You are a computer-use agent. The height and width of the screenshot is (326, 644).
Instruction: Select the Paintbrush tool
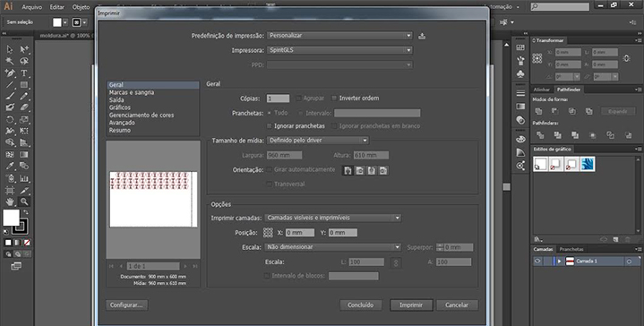(10, 97)
